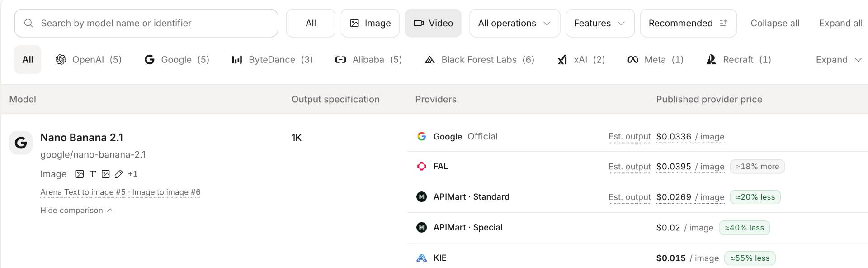Viewport: 868px width, 268px height.
Task: Open the All operations dropdown
Action: click(515, 23)
